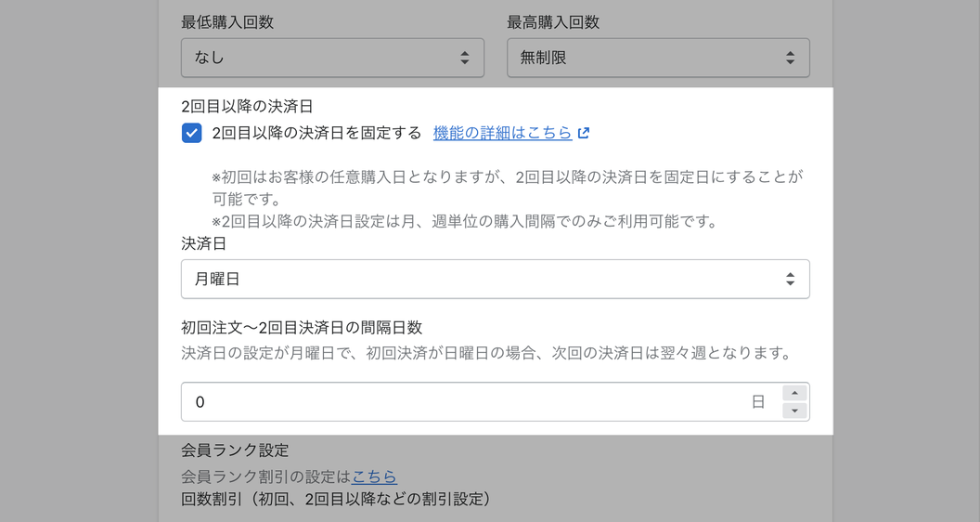The image size is (980, 522).
Task: Follow the こちら link for 会員ランク割引
Action: coord(374,476)
